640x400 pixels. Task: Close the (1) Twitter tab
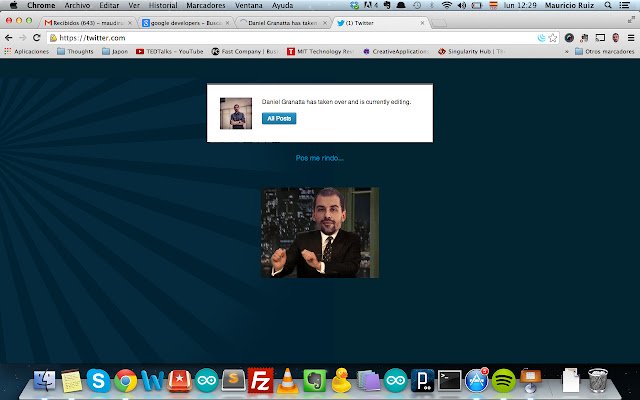422,23
